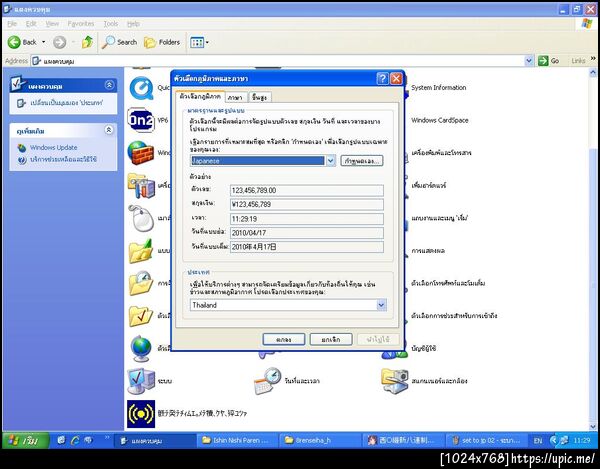Click the Control Panel scrollbar up arrow
The height and width of the screenshot is (469, 600).
point(593,72)
